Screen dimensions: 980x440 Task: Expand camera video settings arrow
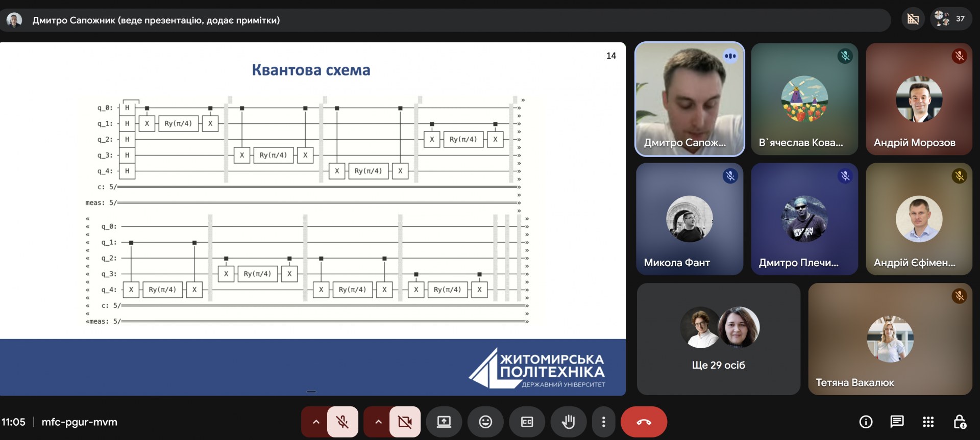378,422
